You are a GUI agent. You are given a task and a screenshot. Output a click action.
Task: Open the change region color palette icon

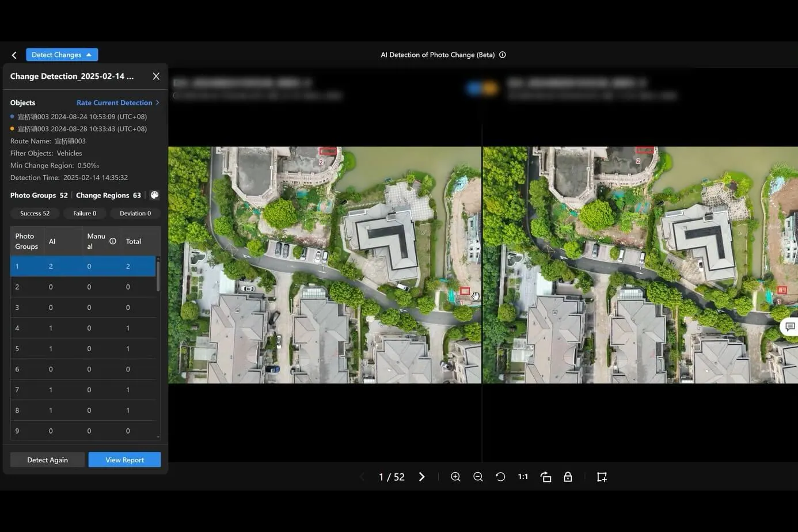coord(154,195)
